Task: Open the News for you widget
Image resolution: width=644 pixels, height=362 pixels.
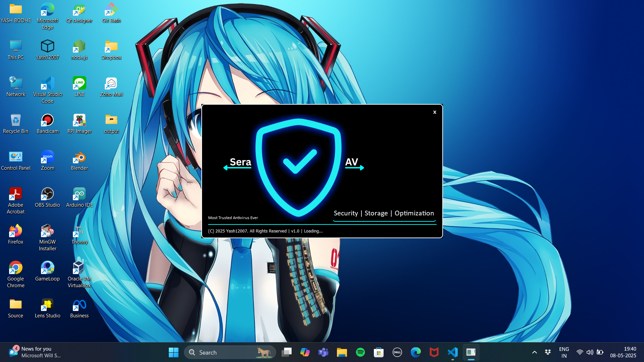Action: [x=35, y=352]
